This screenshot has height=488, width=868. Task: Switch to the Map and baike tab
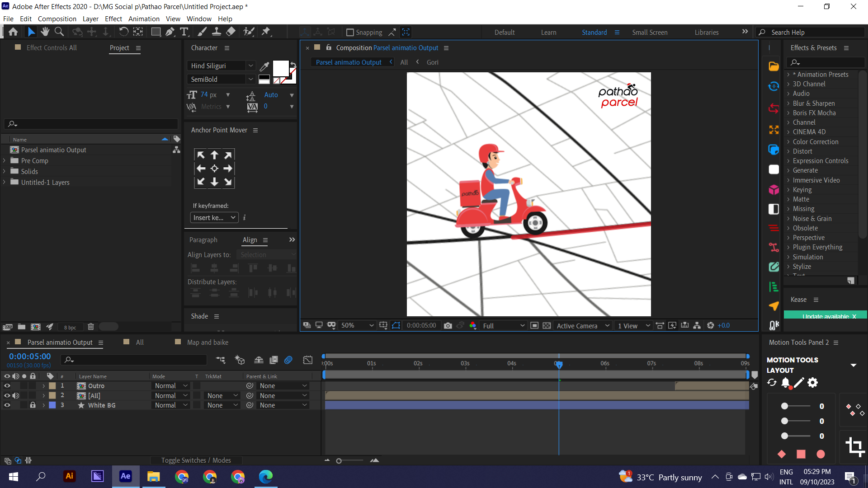[x=208, y=342]
